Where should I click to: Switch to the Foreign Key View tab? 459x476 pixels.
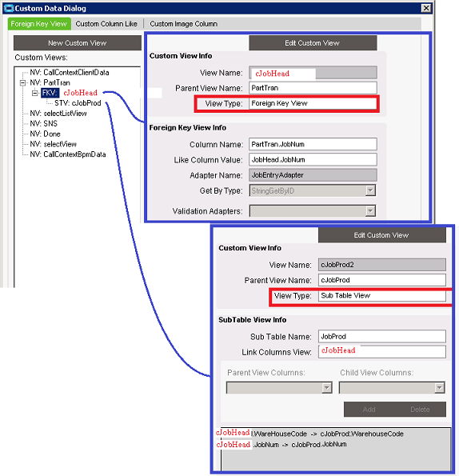tap(39, 24)
